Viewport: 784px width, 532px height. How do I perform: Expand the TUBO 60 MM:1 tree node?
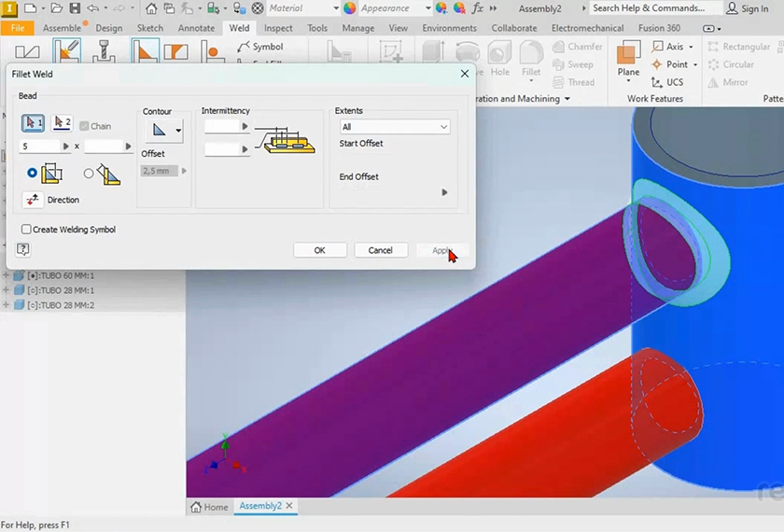7,275
